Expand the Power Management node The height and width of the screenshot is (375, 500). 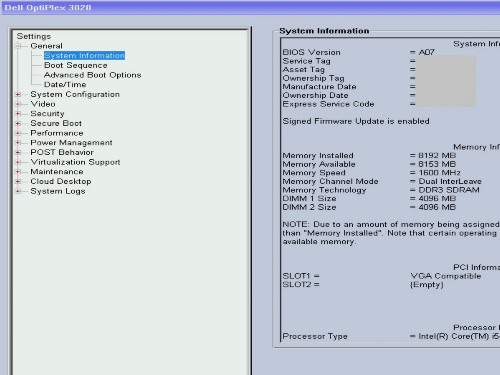(18, 143)
